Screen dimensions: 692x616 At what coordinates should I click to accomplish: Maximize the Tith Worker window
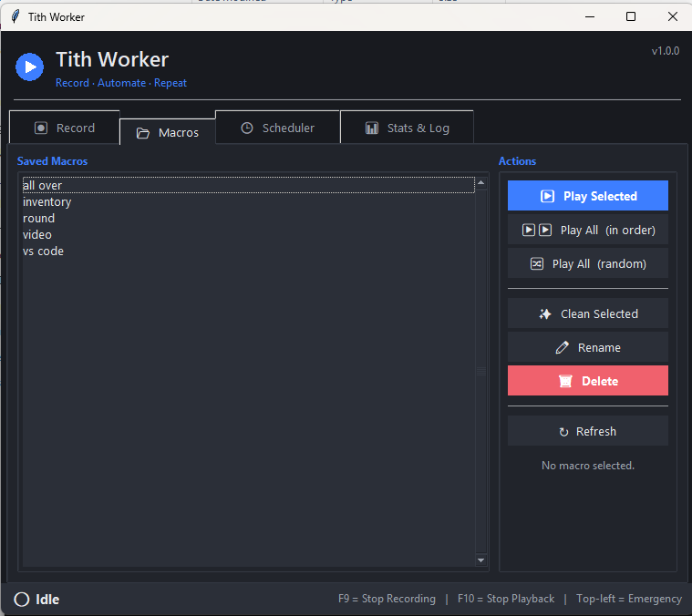tap(631, 16)
